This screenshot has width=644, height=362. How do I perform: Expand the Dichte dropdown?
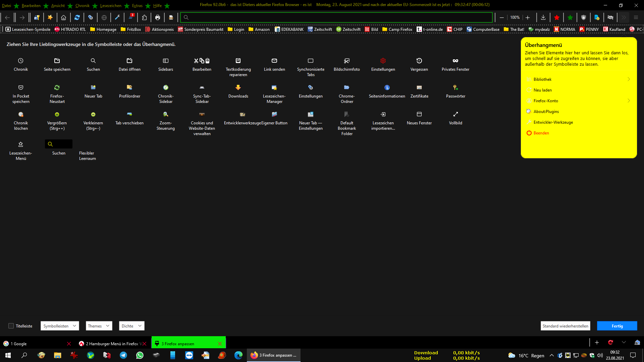point(131,326)
